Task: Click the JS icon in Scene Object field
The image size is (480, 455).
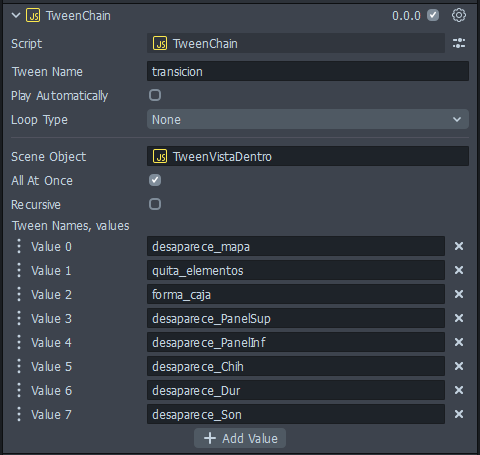Action: tap(160, 156)
